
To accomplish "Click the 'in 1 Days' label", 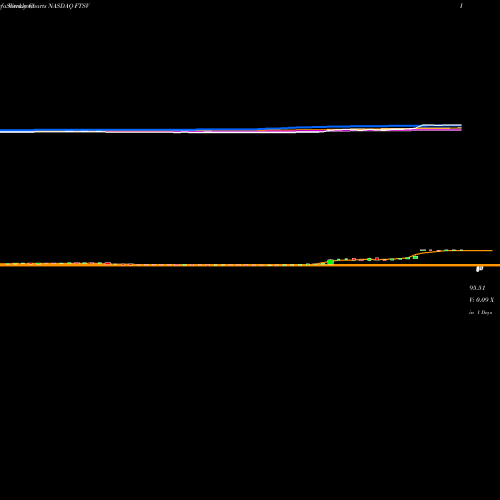I will pyautogui.click(x=481, y=313).
